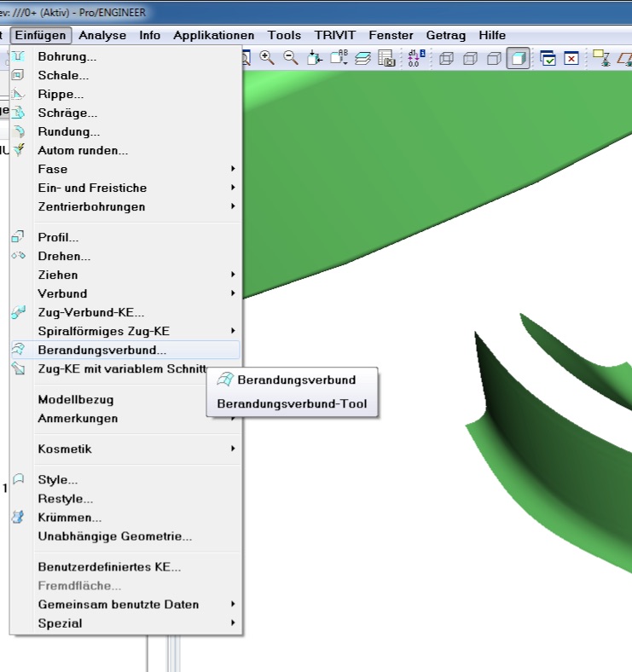
Task: Switch to No Hidden display mode
Action: point(494,58)
